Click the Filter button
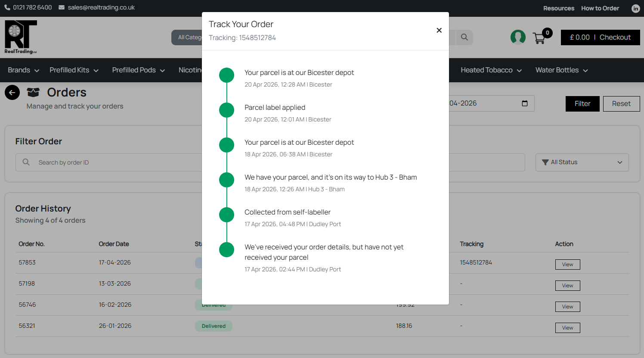The image size is (644, 358). coord(582,104)
